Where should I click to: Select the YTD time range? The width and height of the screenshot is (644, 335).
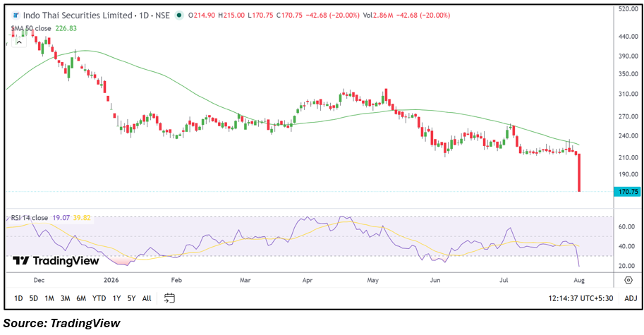coord(99,298)
